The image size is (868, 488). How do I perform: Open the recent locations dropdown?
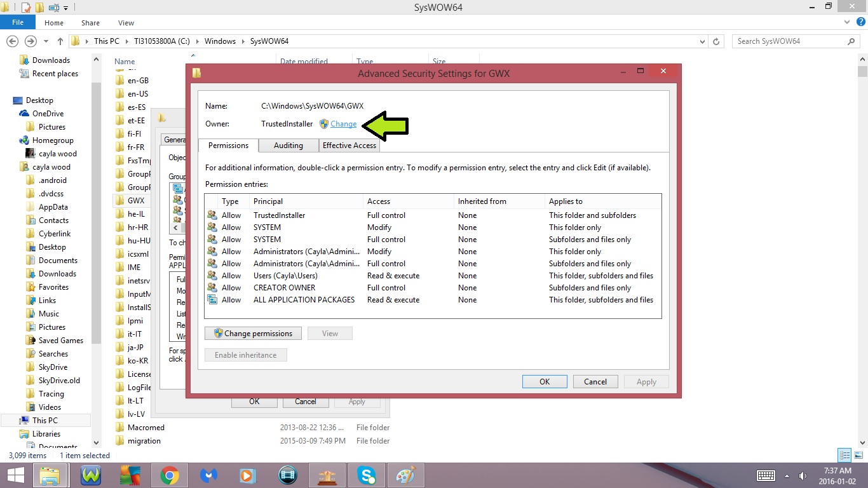[46, 41]
